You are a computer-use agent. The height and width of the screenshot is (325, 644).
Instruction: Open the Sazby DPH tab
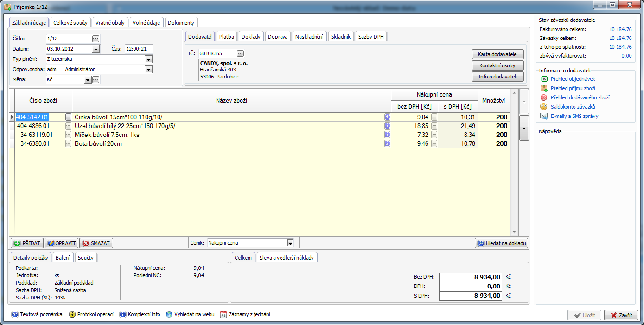point(371,37)
